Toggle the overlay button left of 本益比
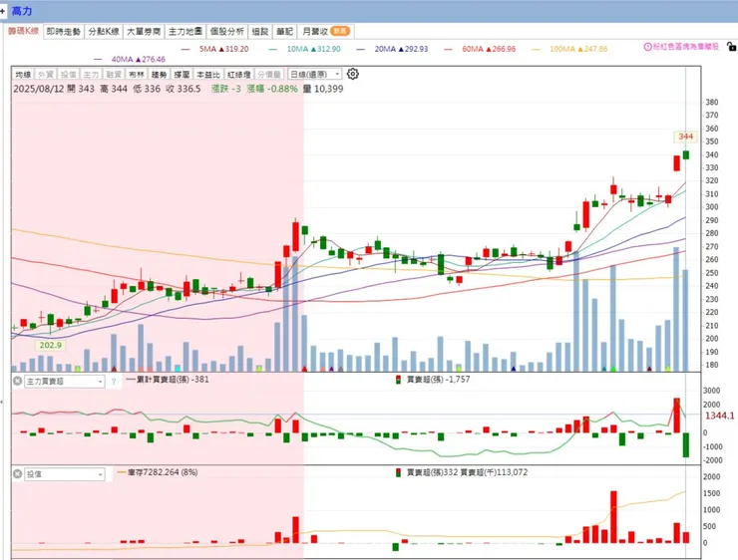This screenshot has height=560, width=738. click(x=182, y=75)
